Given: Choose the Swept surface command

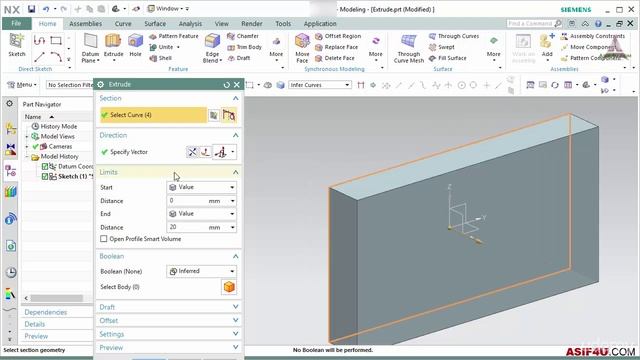Looking at the screenshot, I should click(442, 47).
